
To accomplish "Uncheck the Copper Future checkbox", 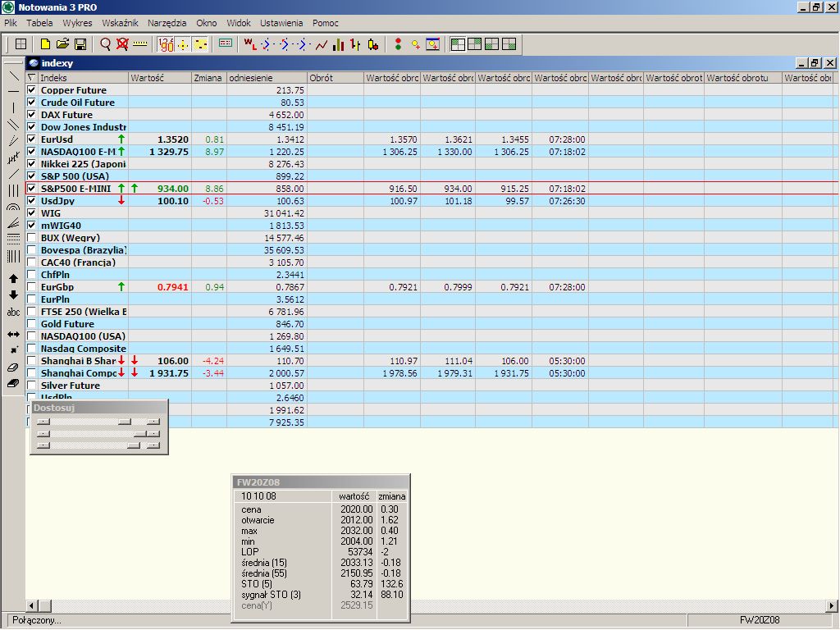I will coord(32,90).
